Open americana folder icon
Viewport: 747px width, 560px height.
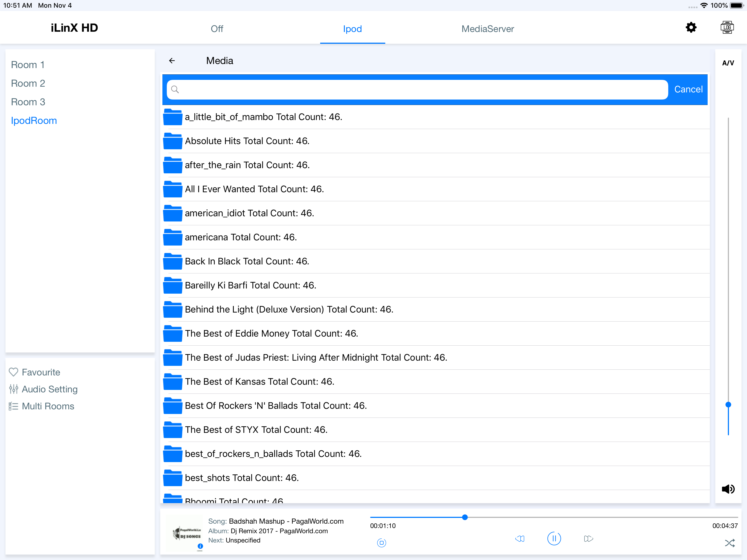pyautogui.click(x=173, y=237)
